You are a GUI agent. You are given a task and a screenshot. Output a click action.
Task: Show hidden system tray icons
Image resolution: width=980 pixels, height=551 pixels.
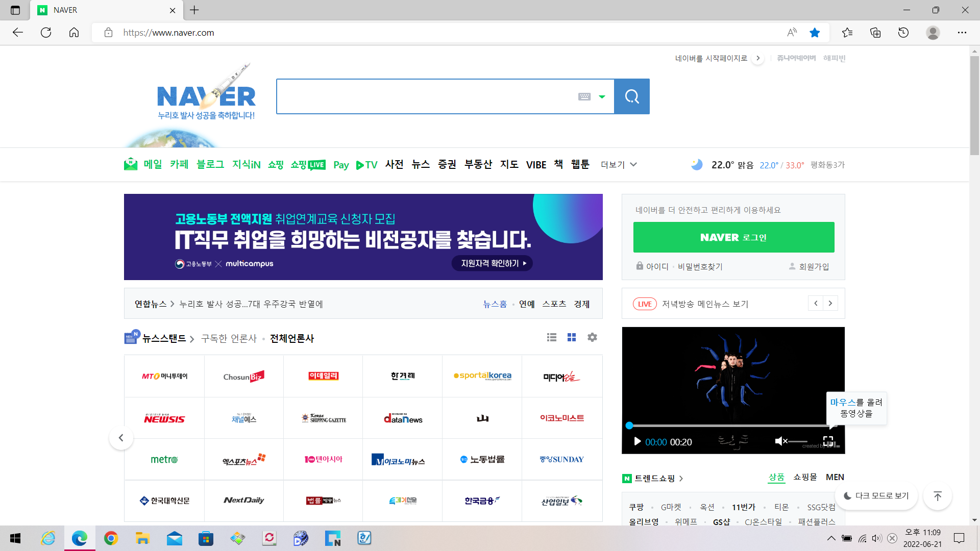(x=831, y=538)
